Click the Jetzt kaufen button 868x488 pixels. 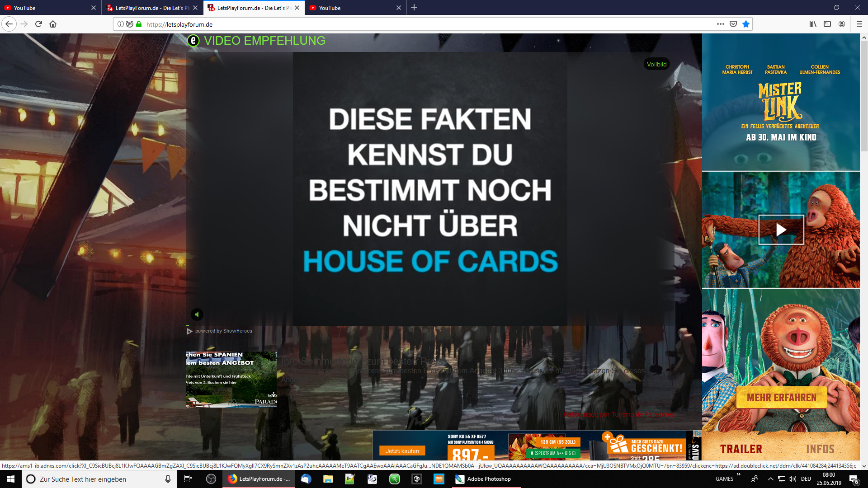402,451
